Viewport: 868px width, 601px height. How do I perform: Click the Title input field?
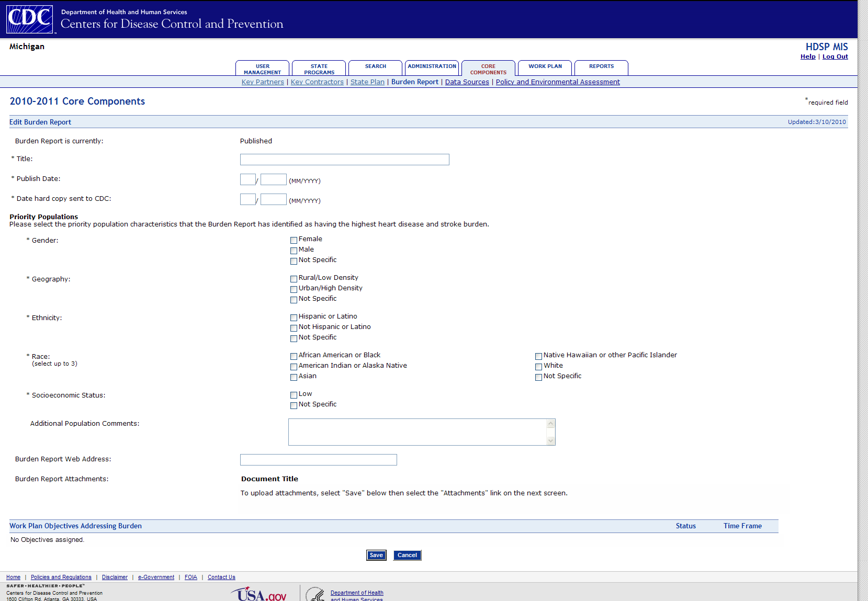click(344, 160)
